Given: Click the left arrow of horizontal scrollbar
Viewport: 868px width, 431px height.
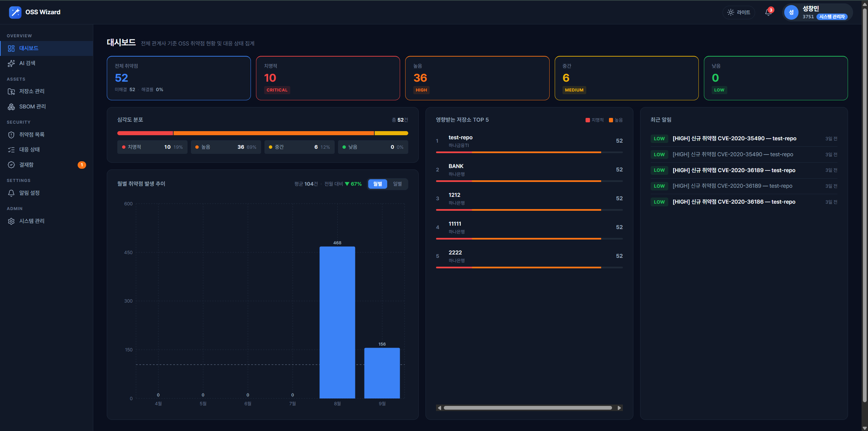Looking at the screenshot, I should tap(439, 408).
